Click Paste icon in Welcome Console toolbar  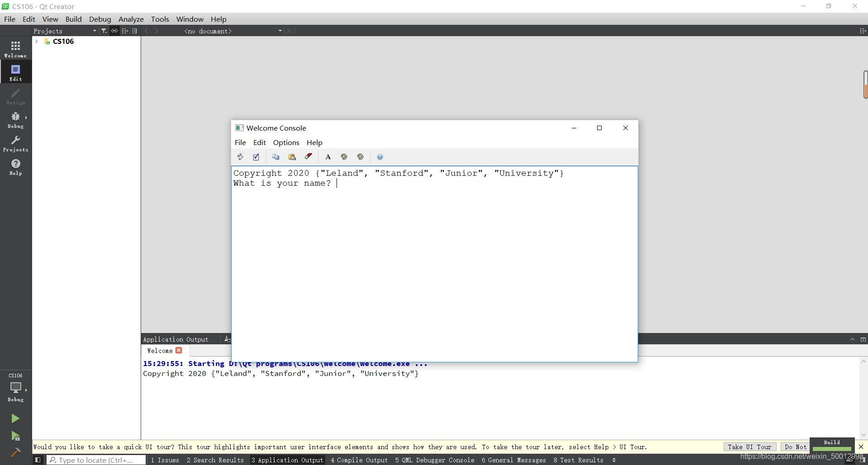[292, 157]
